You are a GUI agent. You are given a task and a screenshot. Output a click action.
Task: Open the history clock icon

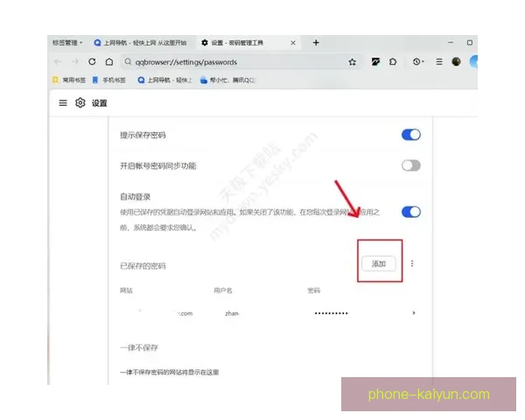(417, 61)
